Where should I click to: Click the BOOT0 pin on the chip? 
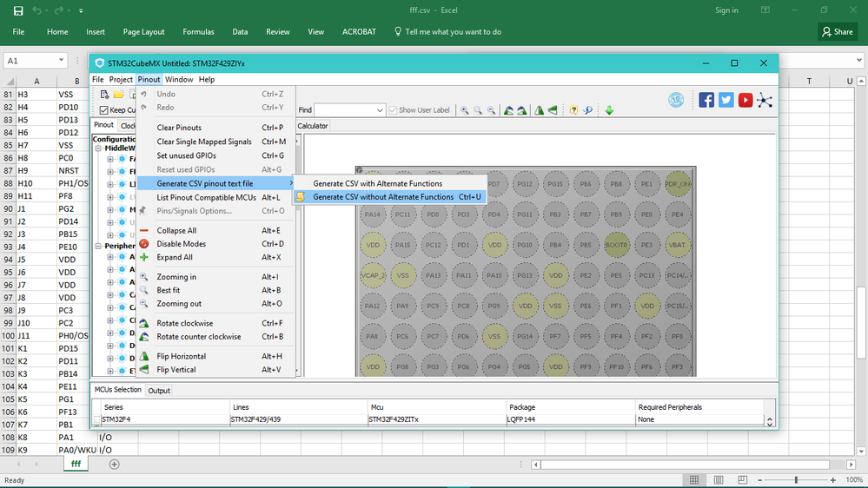click(616, 245)
